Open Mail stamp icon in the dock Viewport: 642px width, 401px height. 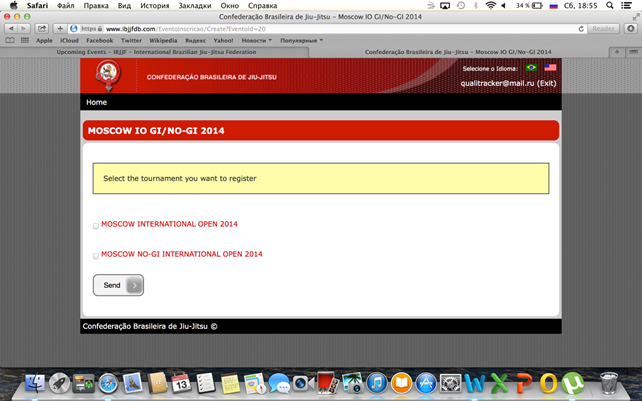click(133, 383)
